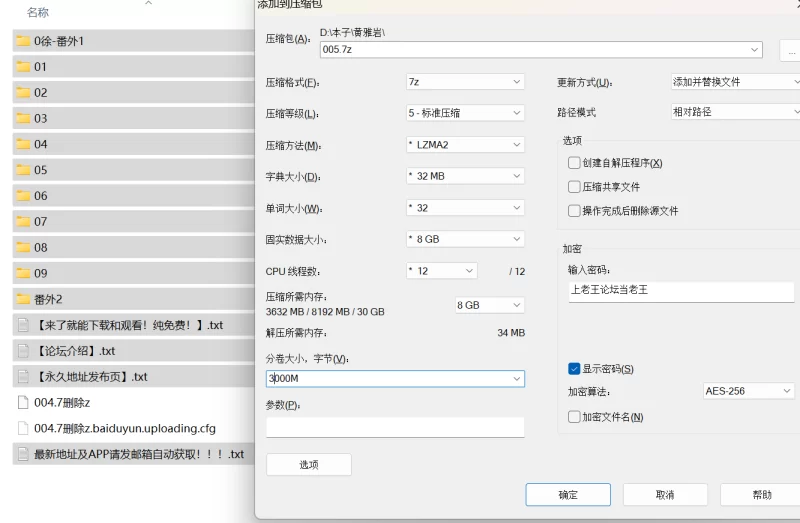This screenshot has height=523, width=800.
Task: Click the 输入密码 password field
Action: click(681, 291)
